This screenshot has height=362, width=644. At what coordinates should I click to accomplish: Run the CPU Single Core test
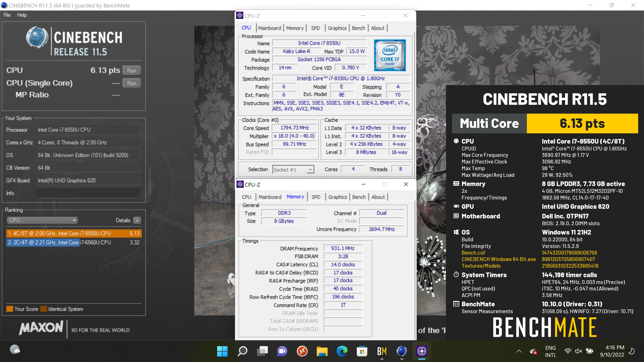(x=132, y=83)
